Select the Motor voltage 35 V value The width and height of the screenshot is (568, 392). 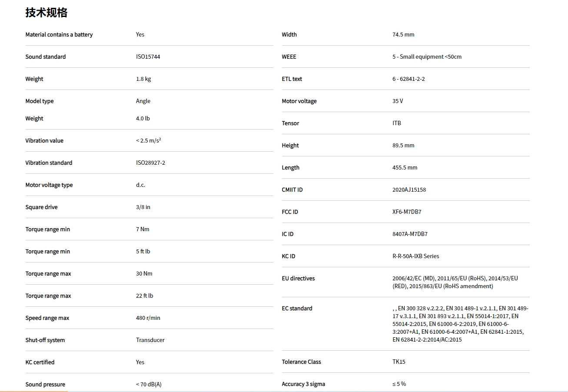click(x=398, y=101)
